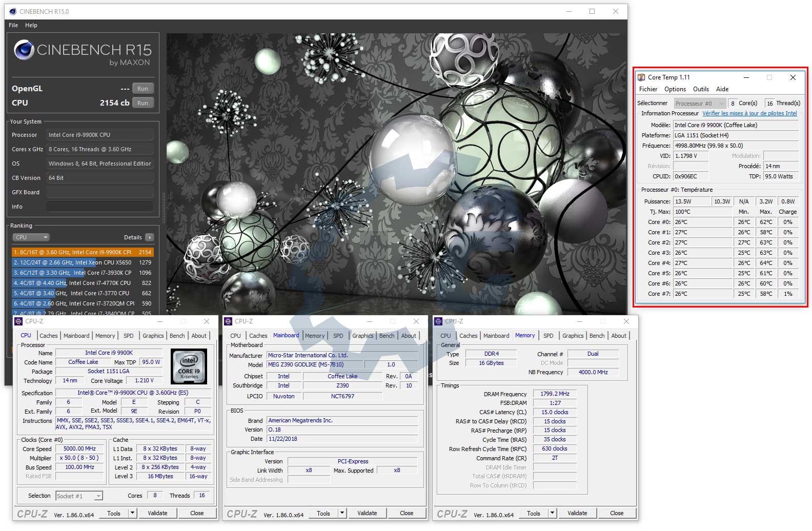Open the Aide menu in Core Temp
The image size is (812, 531).
722,89
